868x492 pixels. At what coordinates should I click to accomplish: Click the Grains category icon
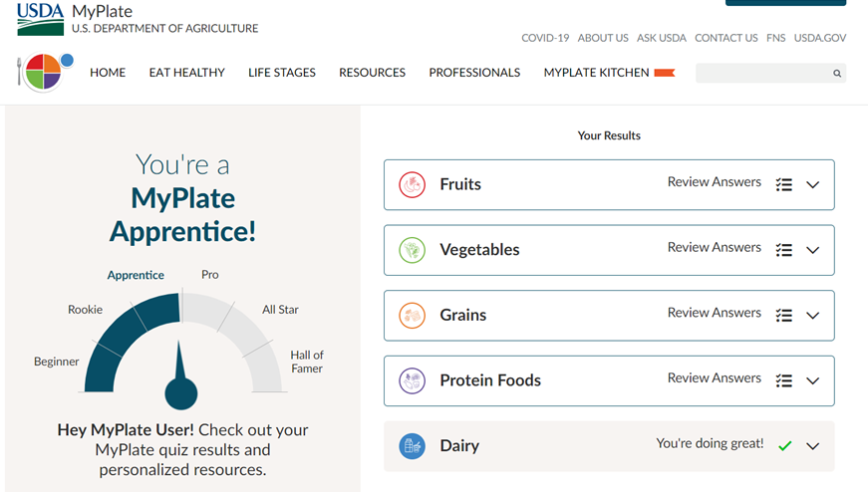(x=413, y=316)
